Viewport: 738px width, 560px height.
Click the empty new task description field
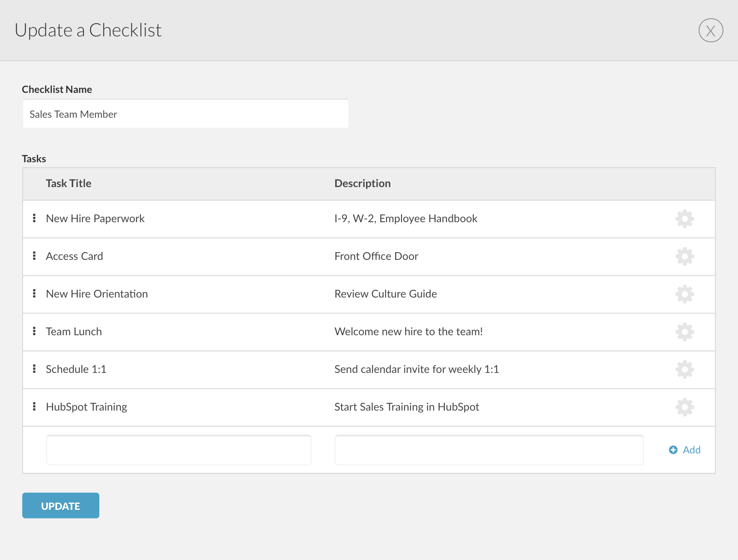pyautogui.click(x=489, y=450)
